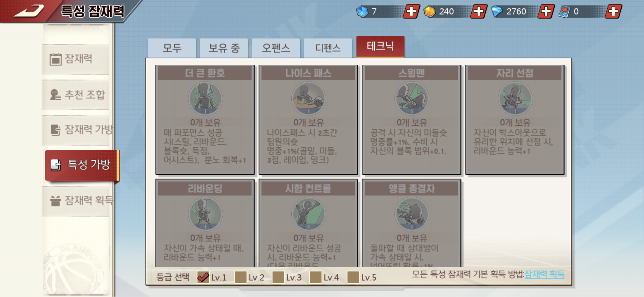
Task: Add tickets with the plus button beside 0
Action: click(x=614, y=11)
